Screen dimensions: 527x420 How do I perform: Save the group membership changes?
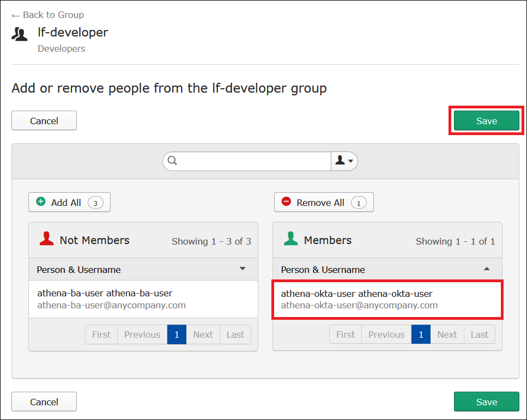pyautogui.click(x=486, y=120)
